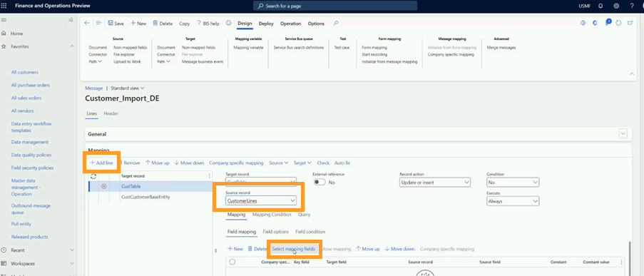Save the Customer_Import_DE message
This screenshot has height=276, width=644.
pos(116,24)
